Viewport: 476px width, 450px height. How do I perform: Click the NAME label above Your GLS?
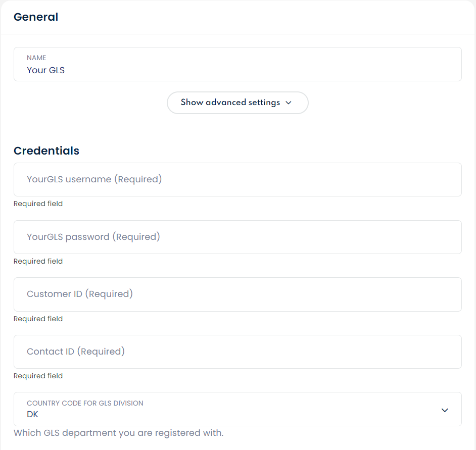point(36,58)
